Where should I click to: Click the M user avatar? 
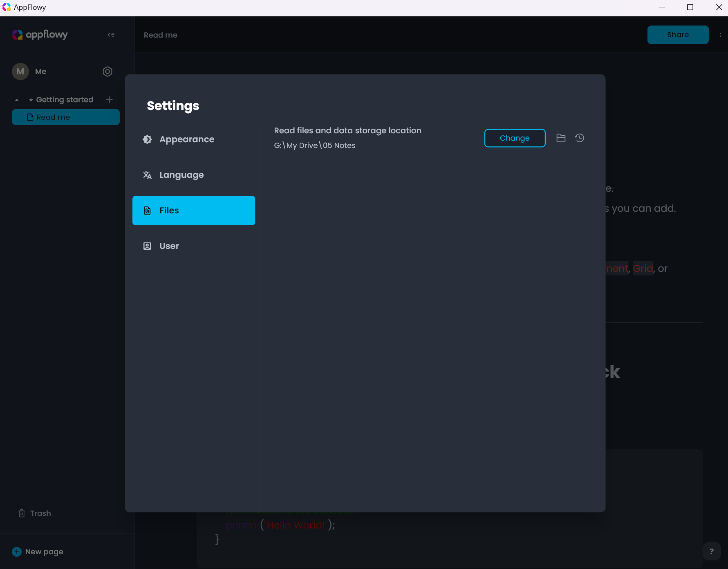click(x=20, y=72)
